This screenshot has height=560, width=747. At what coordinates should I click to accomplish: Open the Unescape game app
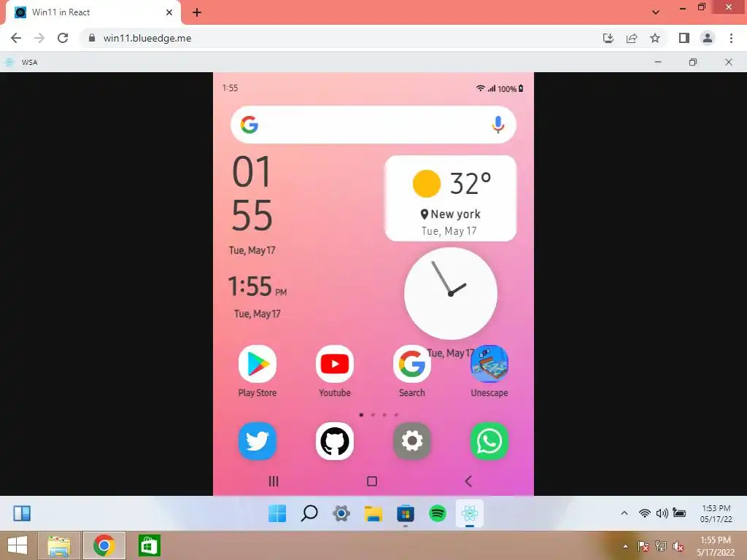[489, 365]
